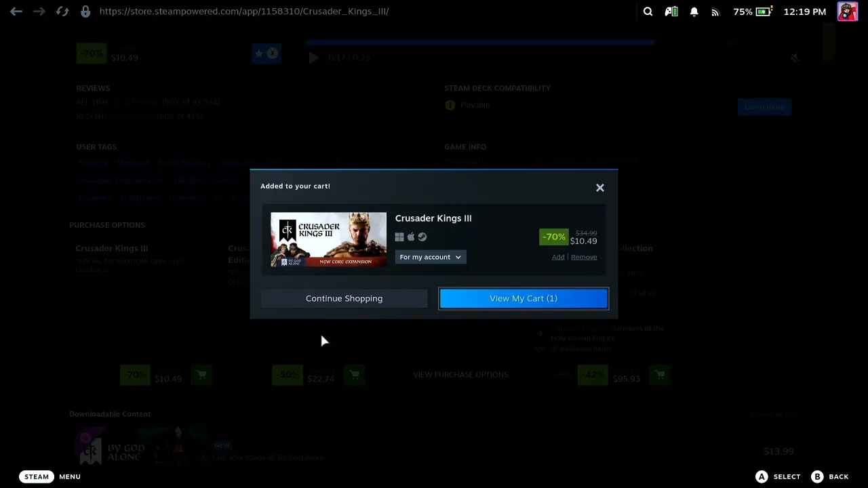Open the user profile avatar

point(848,12)
